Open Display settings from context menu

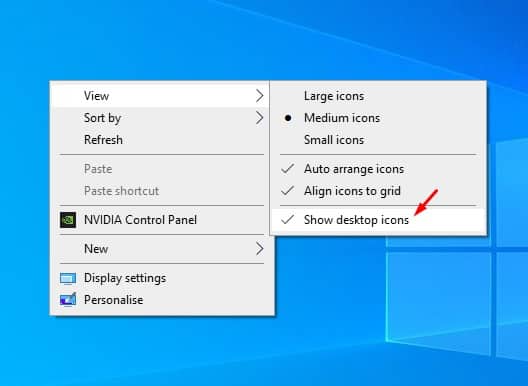pyautogui.click(x=161, y=278)
